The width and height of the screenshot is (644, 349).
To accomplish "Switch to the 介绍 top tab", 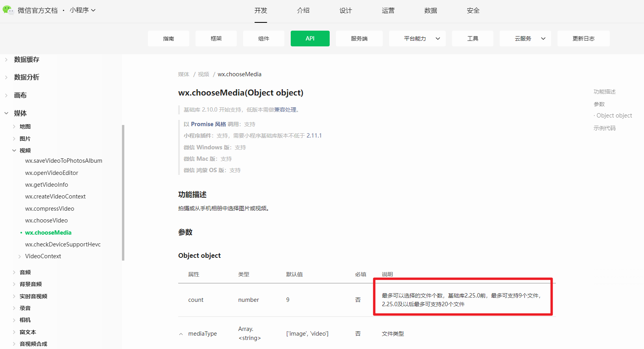I will pyautogui.click(x=303, y=11).
